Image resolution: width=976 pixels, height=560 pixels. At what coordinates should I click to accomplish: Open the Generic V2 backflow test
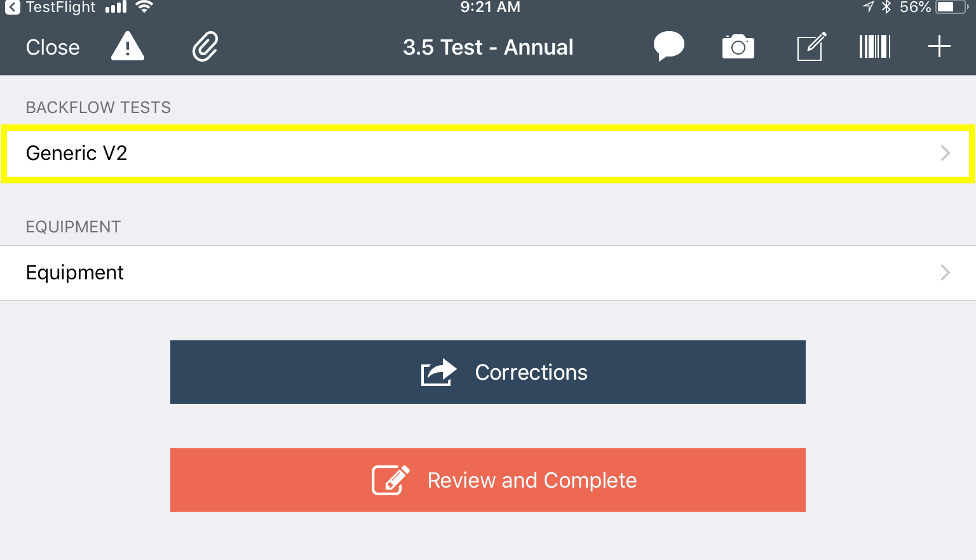pyautogui.click(x=76, y=153)
